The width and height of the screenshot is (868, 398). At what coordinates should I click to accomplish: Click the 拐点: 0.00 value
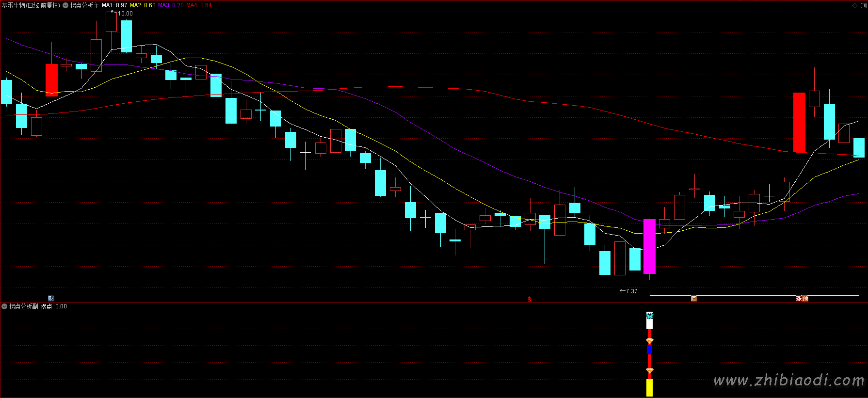pyautogui.click(x=54, y=306)
